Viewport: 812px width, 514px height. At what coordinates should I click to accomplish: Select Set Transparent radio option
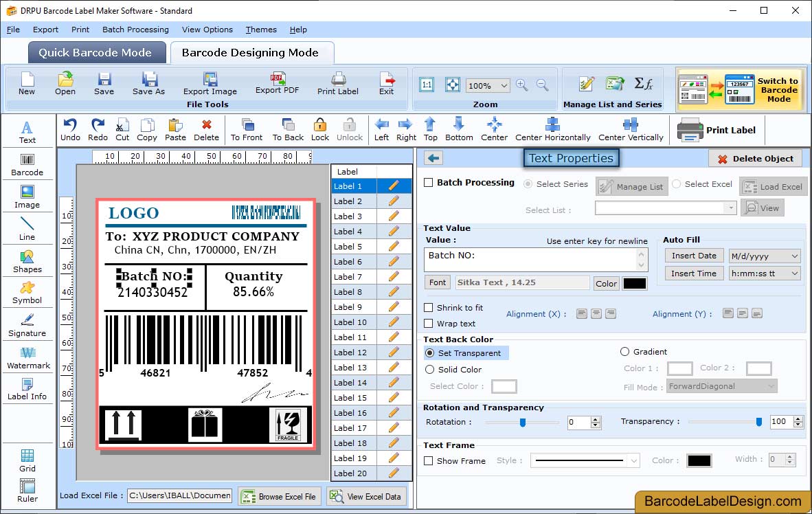tap(430, 353)
